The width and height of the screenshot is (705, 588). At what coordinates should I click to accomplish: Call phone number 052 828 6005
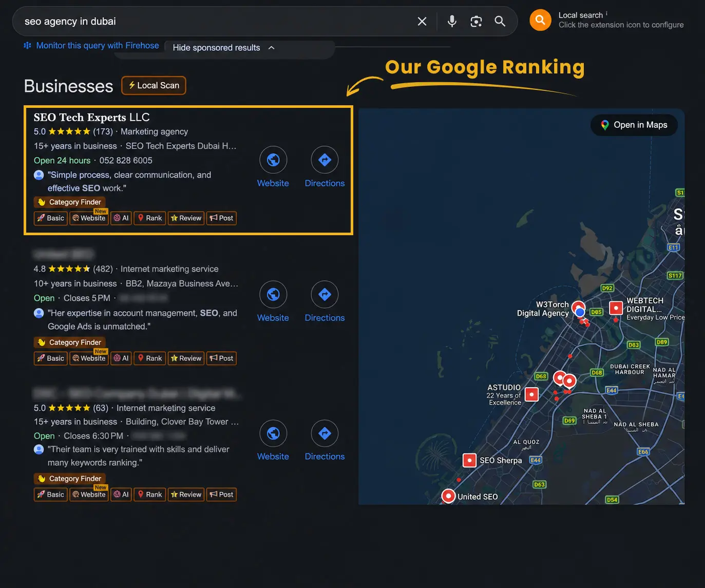click(126, 160)
